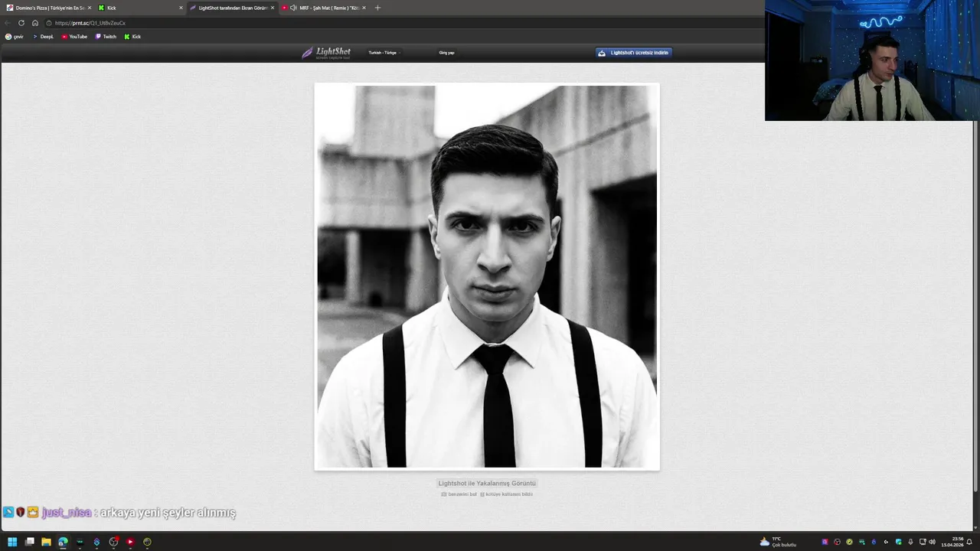Click the page vertical scrollbar
This screenshot has height=551, width=980.
coord(975,306)
